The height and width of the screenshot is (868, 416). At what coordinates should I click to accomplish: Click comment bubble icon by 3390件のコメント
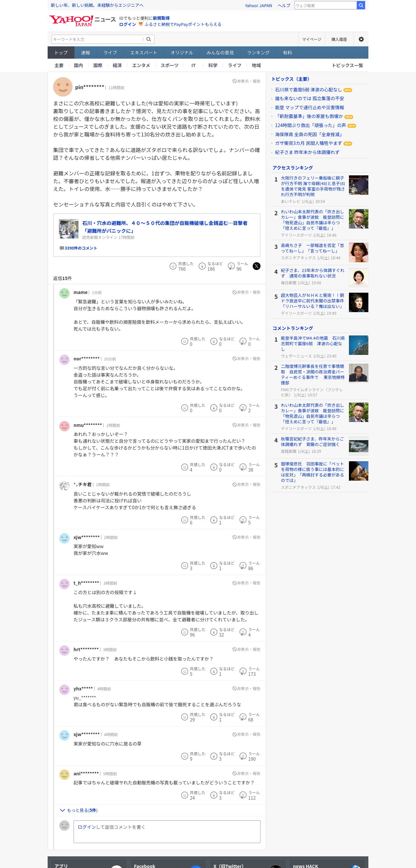coord(62,248)
